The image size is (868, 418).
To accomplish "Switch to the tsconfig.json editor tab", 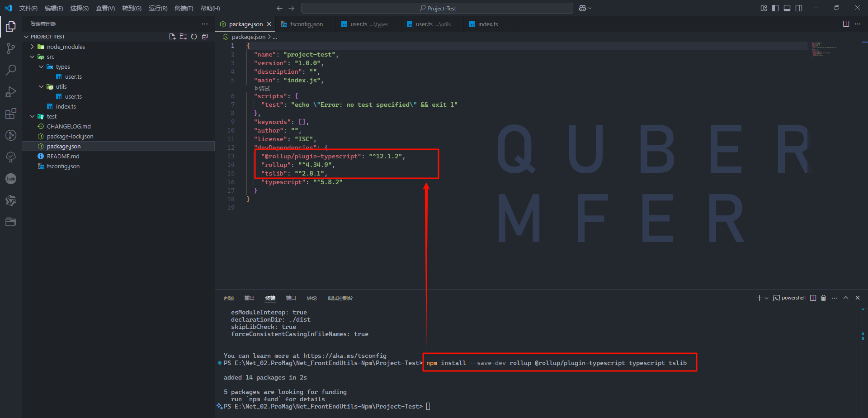I will coord(306,24).
